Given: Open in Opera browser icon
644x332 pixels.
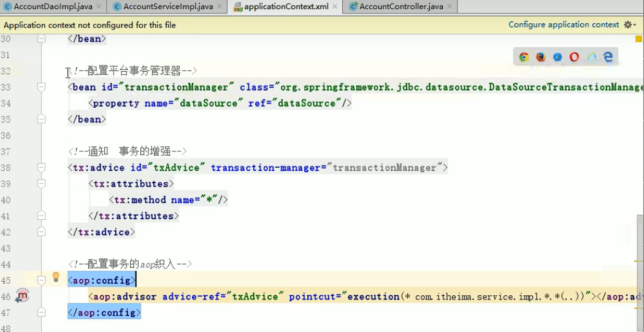Looking at the screenshot, I should (574, 57).
